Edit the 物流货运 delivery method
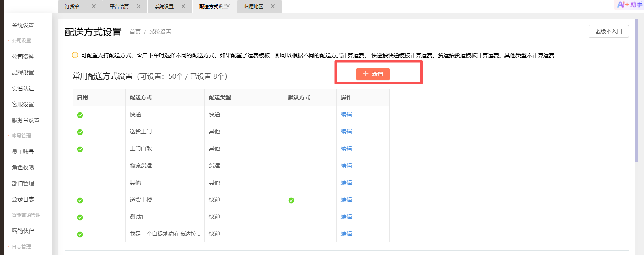 click(x=346, y=166)
